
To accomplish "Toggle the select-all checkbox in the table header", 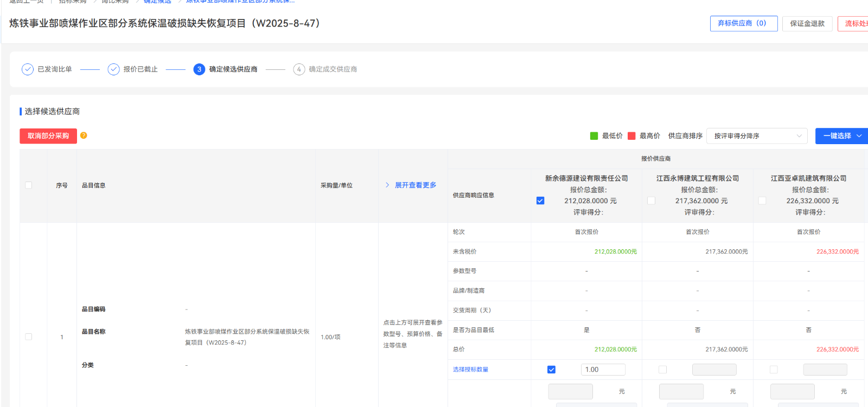I will click(x=29, y=185).
